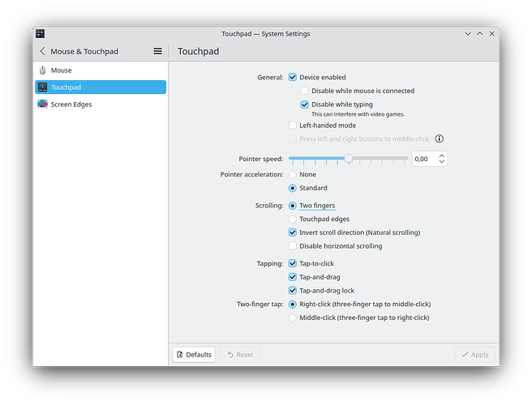Viewport: 532px width, 405px height.
Task: Open the hamburger menu in sidebar header
Action: coord(157,51)
